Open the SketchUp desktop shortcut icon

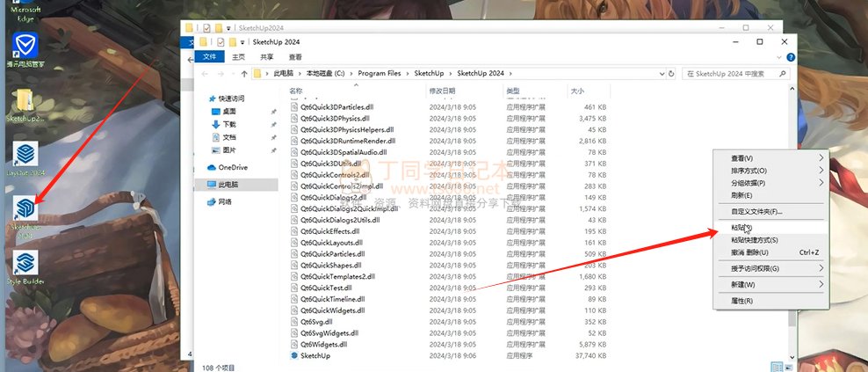coord(25,210)
